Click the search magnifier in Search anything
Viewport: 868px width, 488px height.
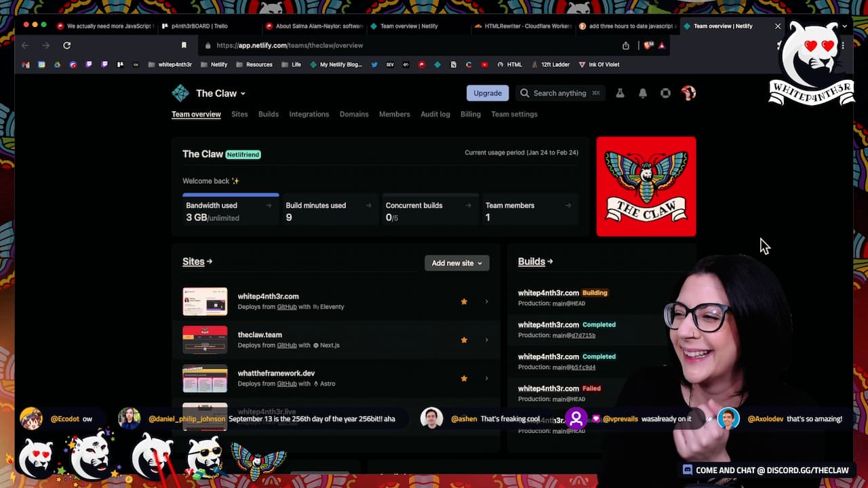tap(524, 93)
